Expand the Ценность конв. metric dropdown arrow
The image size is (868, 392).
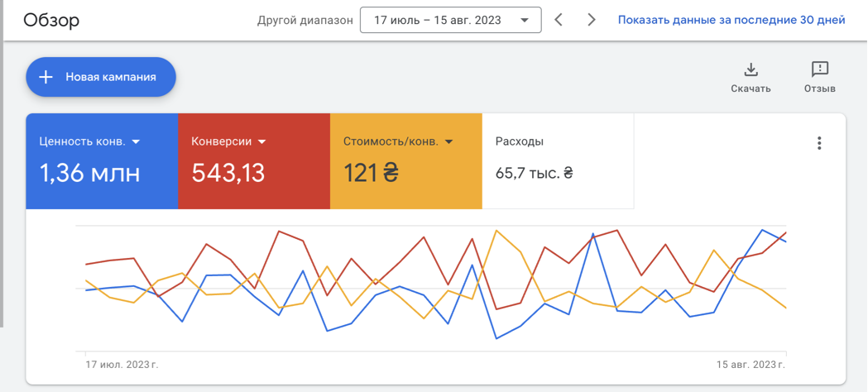[x=136, y=142]
